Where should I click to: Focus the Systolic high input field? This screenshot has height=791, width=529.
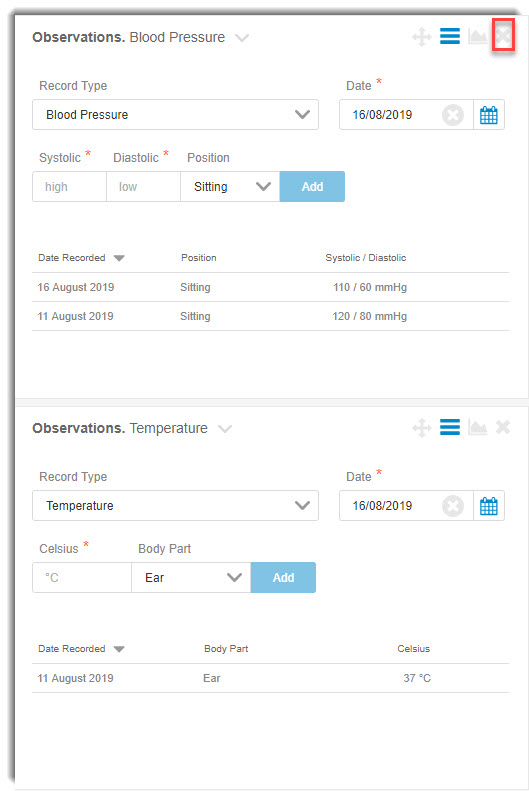pos(70,187)
